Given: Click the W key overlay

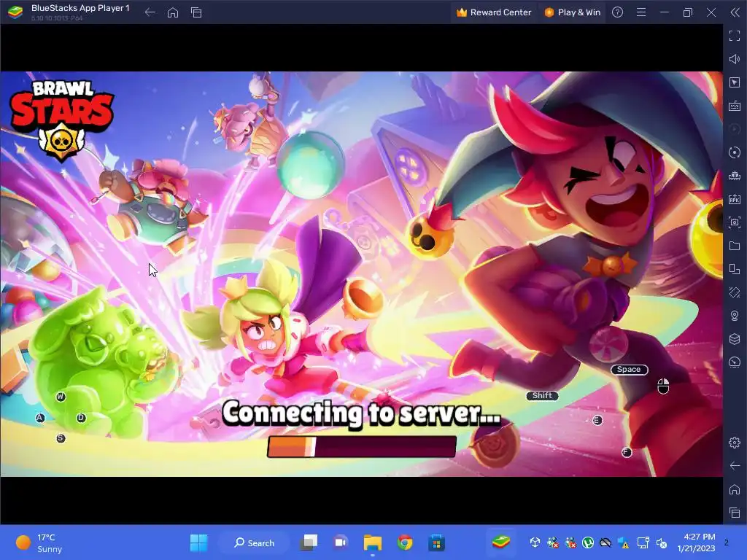Looking at the screenshot, I should click(61, 397).
